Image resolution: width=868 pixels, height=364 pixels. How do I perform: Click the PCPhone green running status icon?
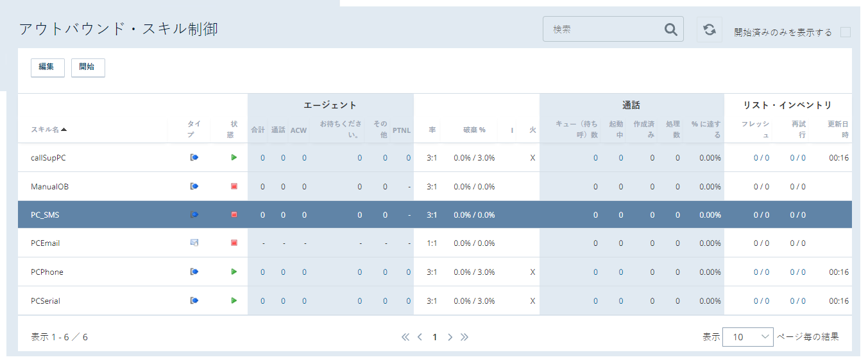coord(234,272)
